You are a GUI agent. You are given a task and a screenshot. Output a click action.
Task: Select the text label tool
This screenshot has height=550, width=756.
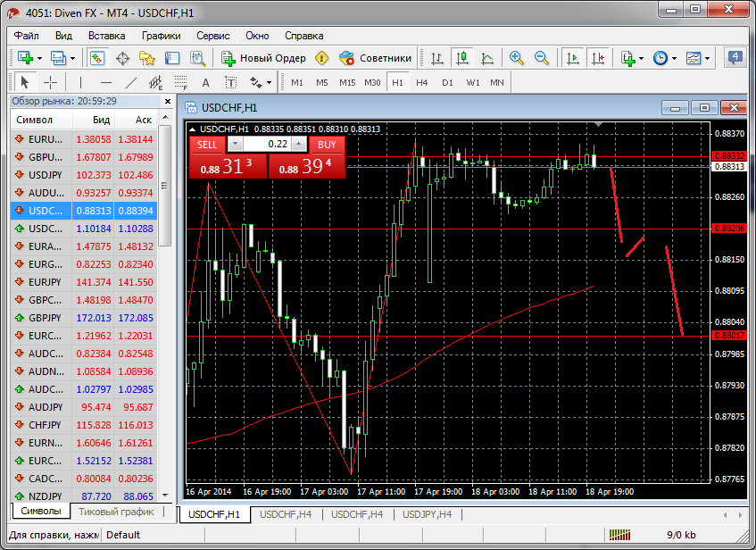[231, 82]
